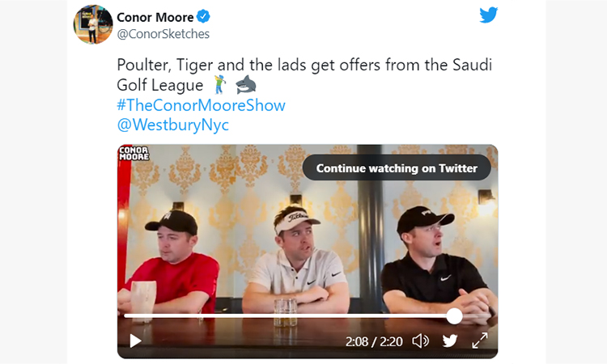Screen dimensions: 607x364
Task: Open the @WestburyNyc mention link
Action: click(172, 125)
